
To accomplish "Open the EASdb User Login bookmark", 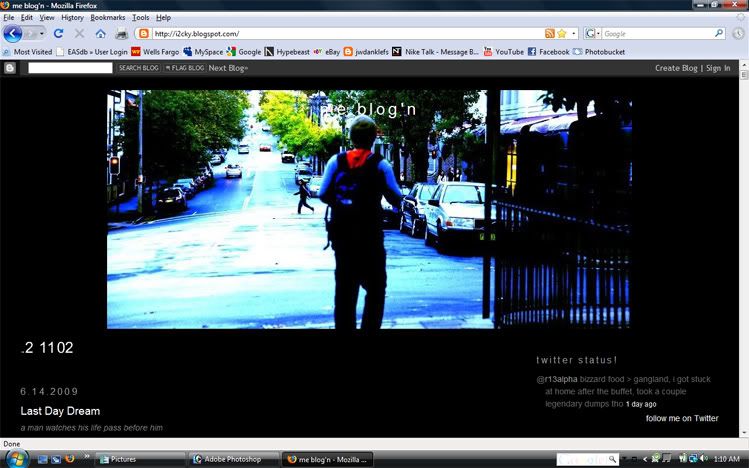I will tap(92, 52).
